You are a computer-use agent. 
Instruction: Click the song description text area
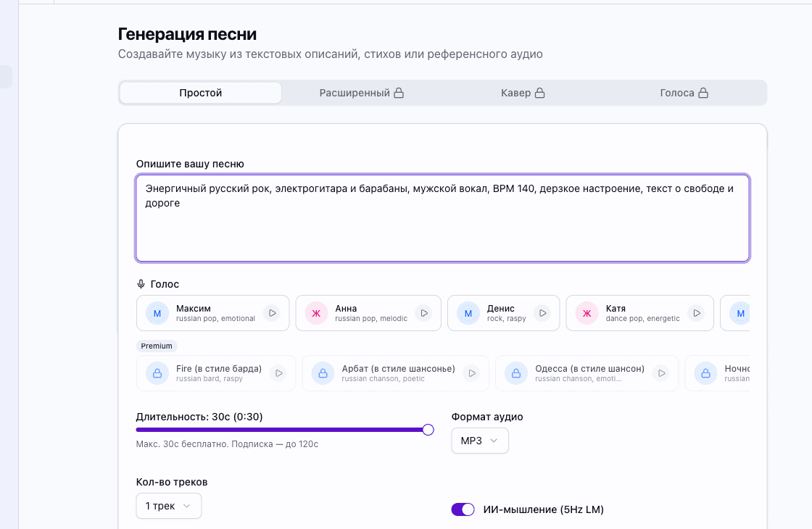442,217
